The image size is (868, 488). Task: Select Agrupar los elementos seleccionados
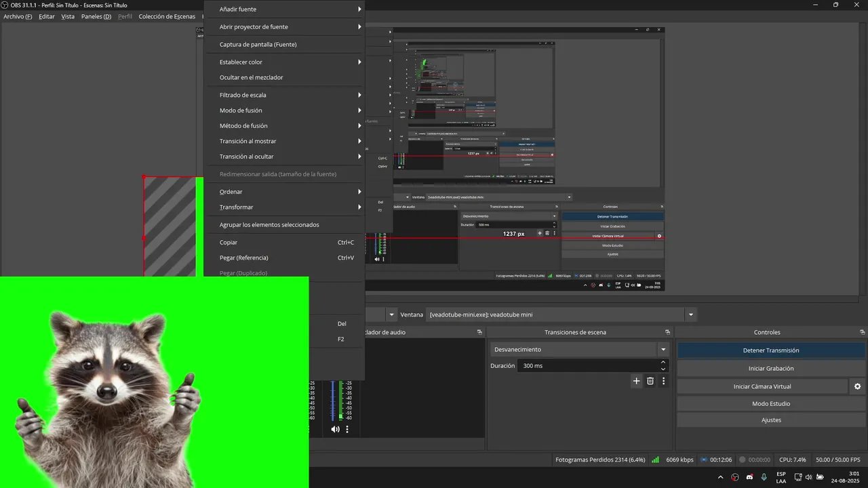284,225
